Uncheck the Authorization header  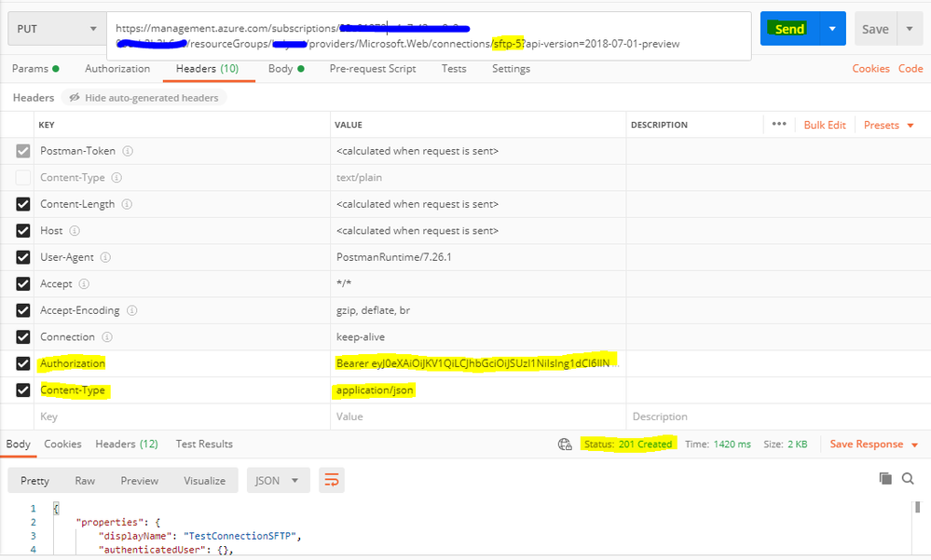pyautogui.click(x=23, y=363)
